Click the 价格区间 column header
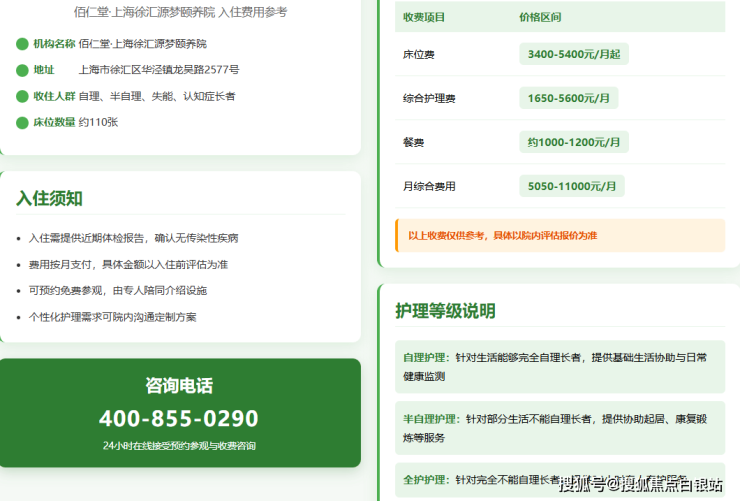This screenshot has width=740, height=501. (x=540, y=17)
